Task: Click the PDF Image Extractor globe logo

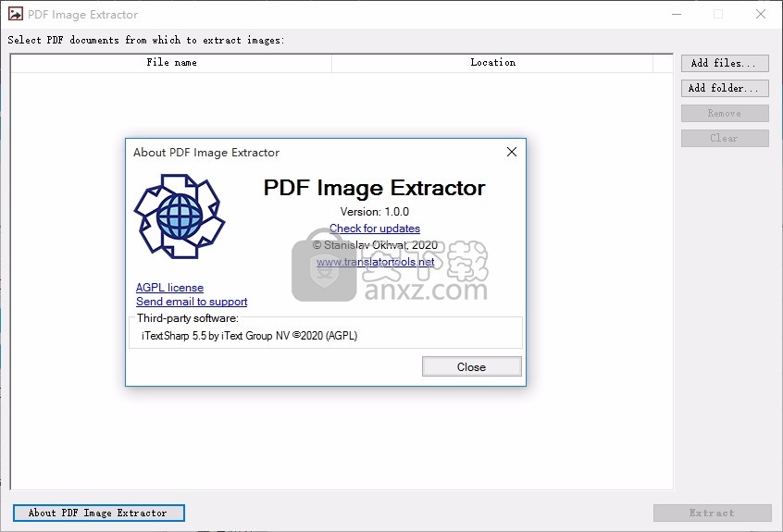Action: (x=180, y=217)
